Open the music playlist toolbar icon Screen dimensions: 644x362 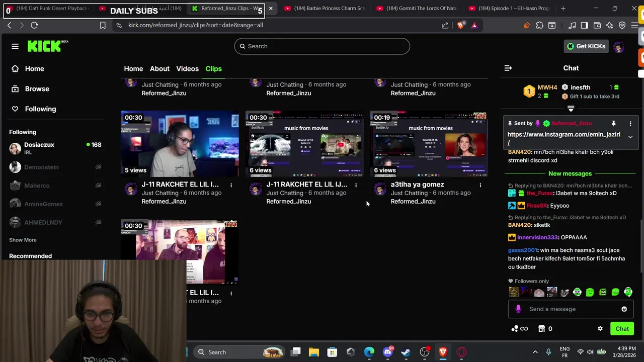pos(572,25)
